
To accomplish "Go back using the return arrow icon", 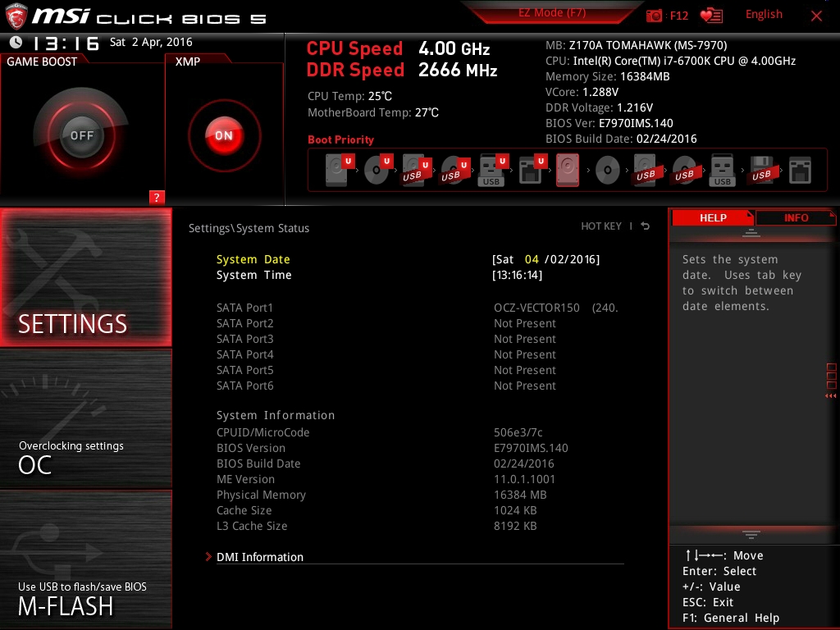I will [646, 226].
